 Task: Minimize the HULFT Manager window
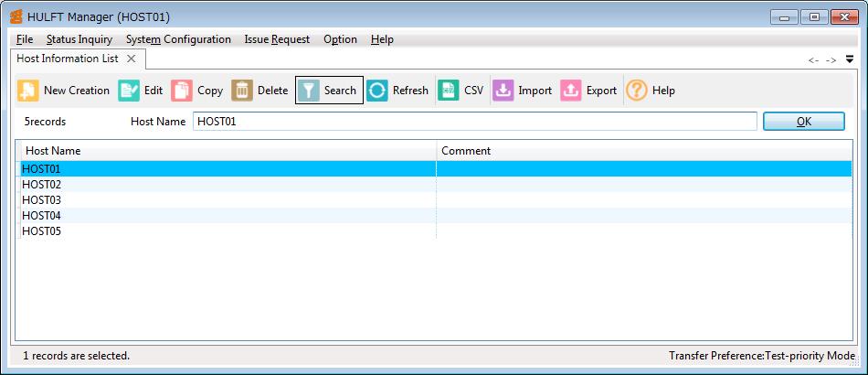[x=785, y=17]
